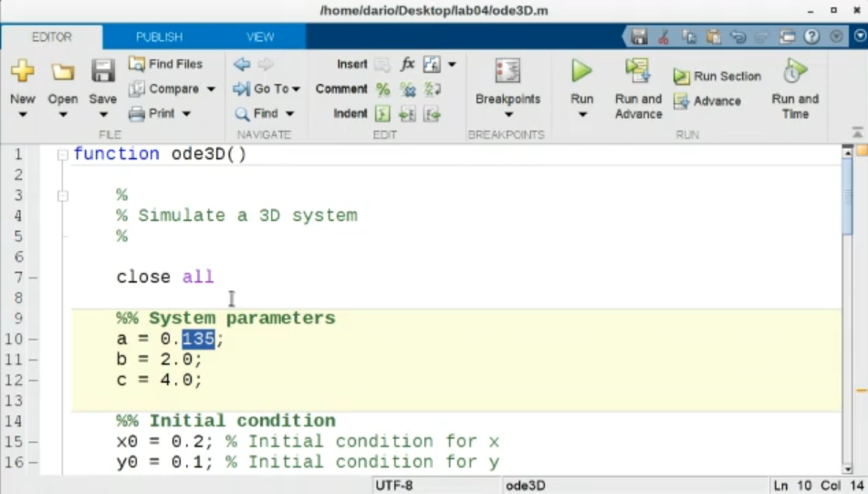
Task: Switch to the VIEW tab
Action: (260, 37)
